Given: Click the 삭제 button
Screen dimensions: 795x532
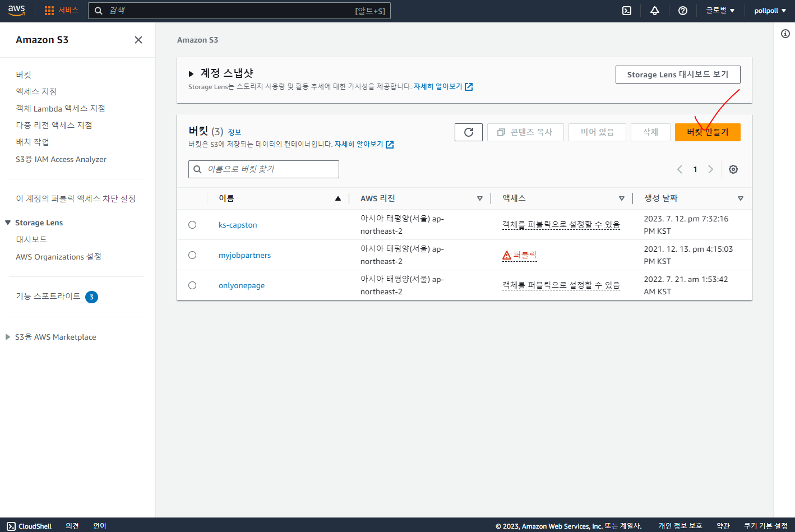Looking at the screenshot, I should (650, 132).
